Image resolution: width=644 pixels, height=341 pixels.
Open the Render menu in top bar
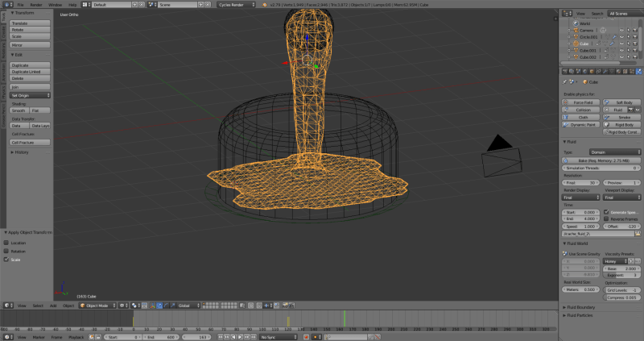(x=36, y=5)
